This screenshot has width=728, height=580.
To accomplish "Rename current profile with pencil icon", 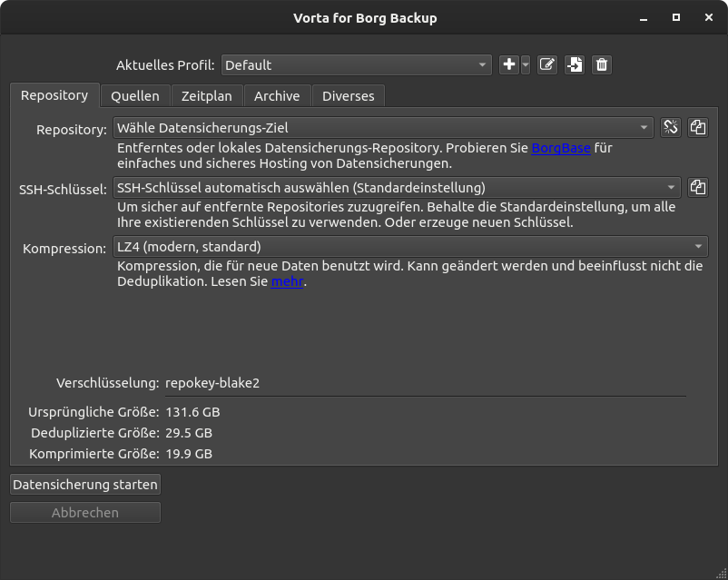I will pyautogui.click(x=547, y=64).
